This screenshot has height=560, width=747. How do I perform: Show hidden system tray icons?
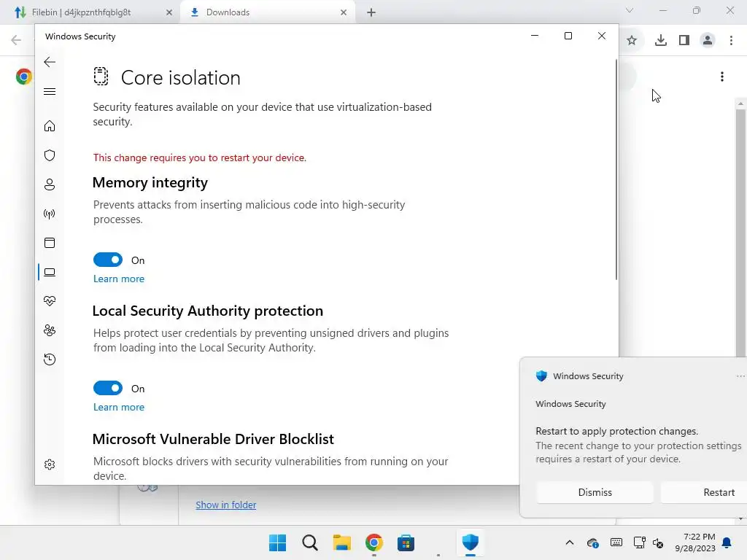(x=569, y=542)
